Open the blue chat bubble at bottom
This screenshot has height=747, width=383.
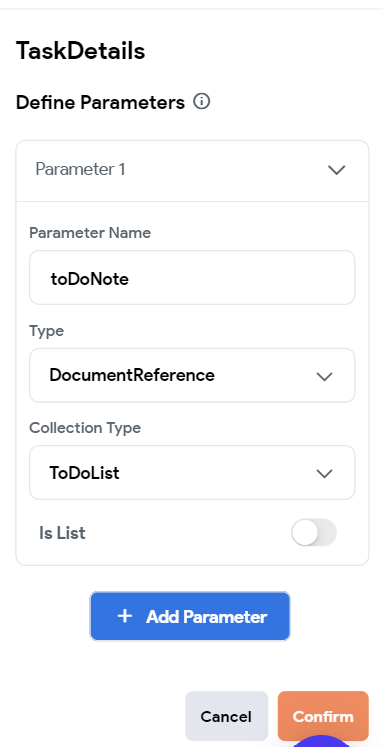tap(322, 740)
